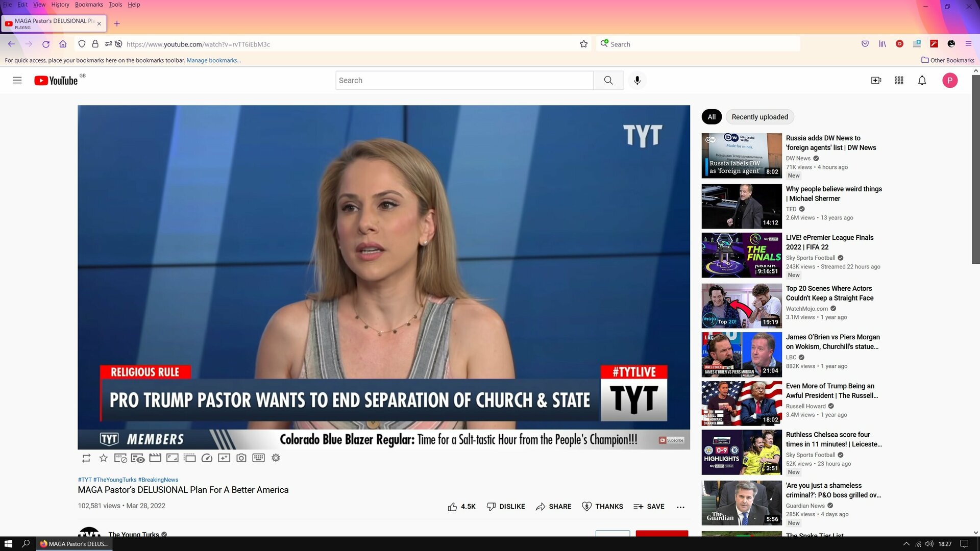This screenshot has height=551, width=980.
Task: Start voice search with the microphone
Action: pos(637,80)
